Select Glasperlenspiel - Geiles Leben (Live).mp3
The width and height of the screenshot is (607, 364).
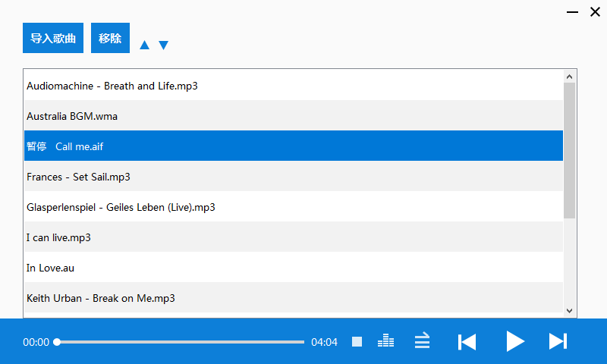point(294,206)
